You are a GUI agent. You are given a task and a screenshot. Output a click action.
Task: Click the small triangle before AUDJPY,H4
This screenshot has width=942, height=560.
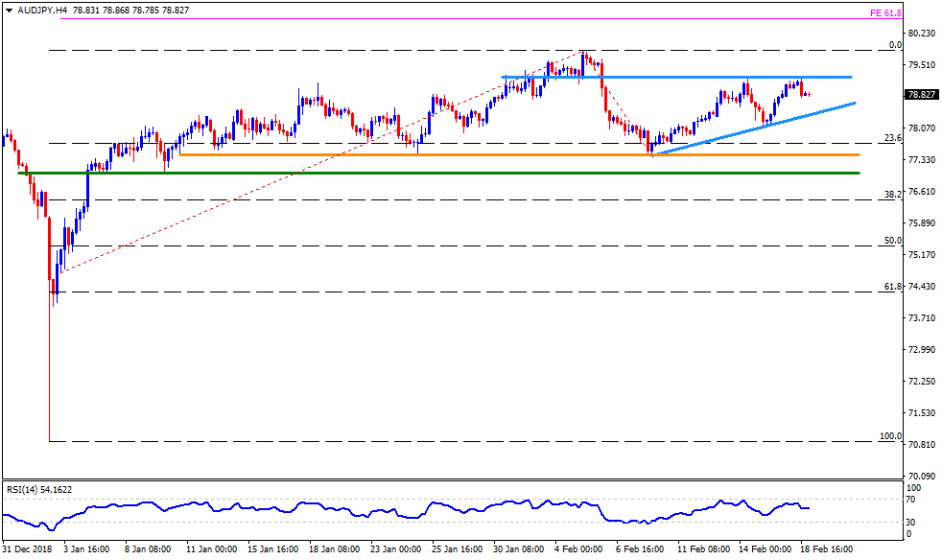click(x=9, y=9)
